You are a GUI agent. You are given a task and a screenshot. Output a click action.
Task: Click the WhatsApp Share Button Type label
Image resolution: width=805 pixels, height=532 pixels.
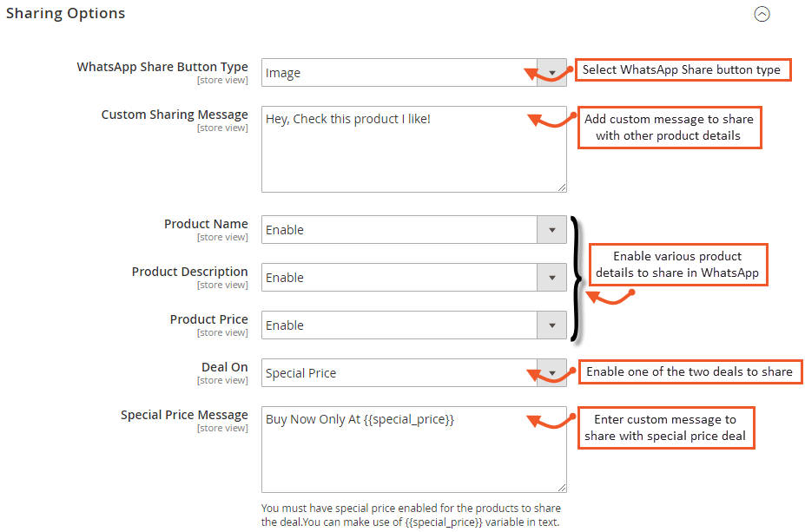[162, 67]
